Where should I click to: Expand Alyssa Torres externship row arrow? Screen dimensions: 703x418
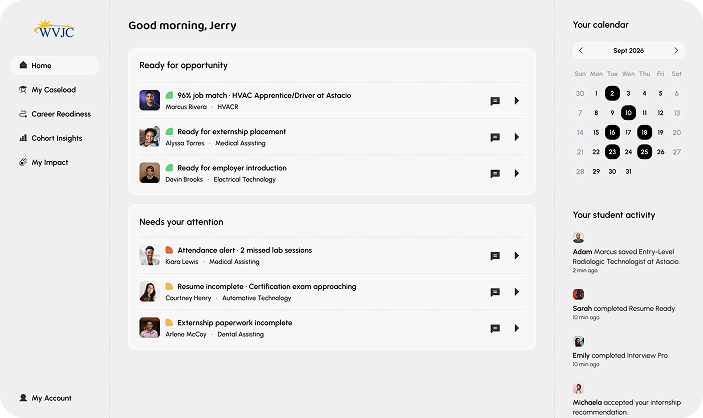[516, 137]
